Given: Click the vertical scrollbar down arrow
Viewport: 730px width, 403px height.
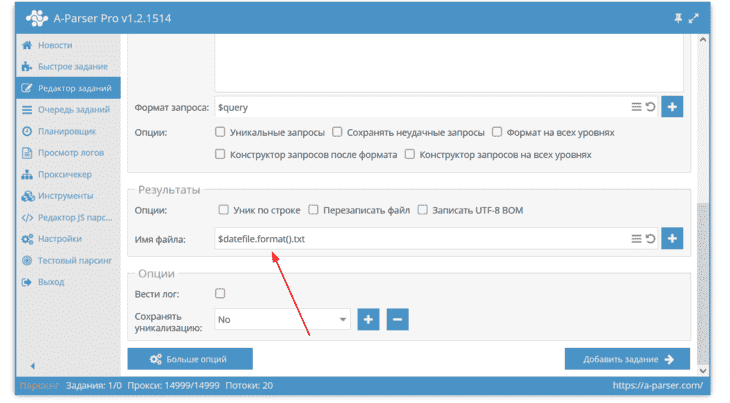Looking at the screenshot, I should [x=703, y=370].
